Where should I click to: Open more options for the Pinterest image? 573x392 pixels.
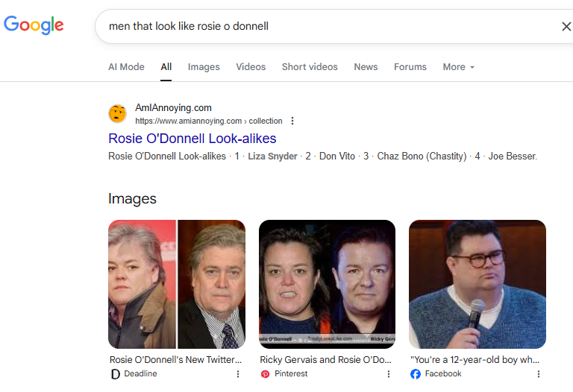(x=389, y=374)
